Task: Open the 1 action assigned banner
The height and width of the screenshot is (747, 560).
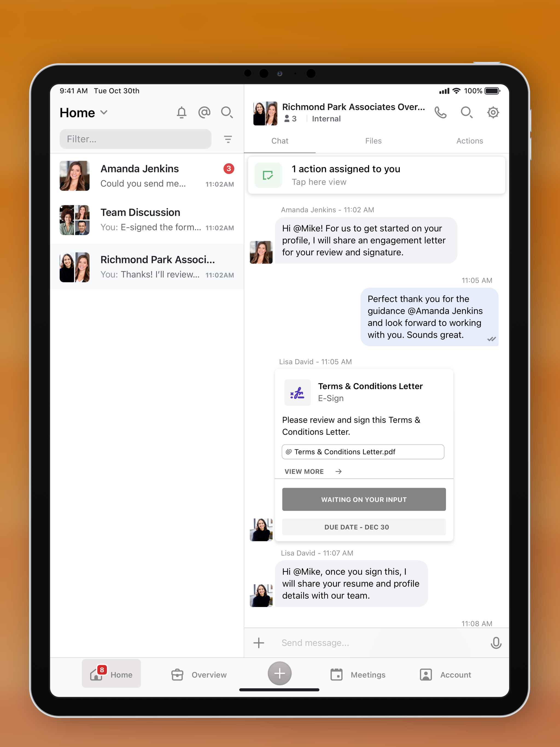Action: tap(376, 175)
